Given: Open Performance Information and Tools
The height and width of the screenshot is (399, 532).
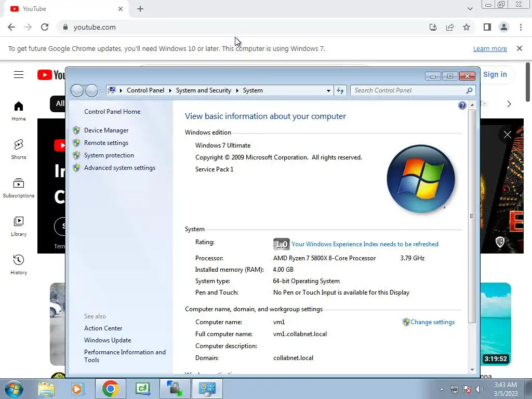Looking at the screenshot, I should (125, 356).
